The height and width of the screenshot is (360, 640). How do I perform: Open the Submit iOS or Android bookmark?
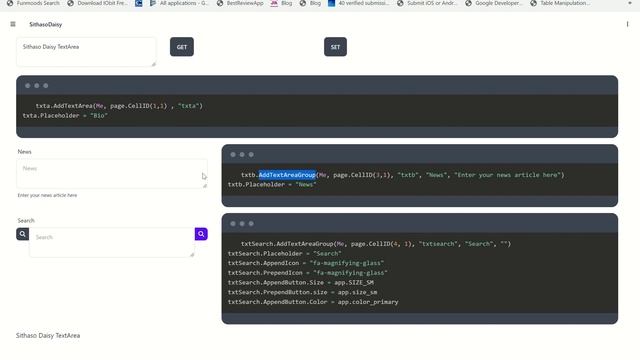tap(428, 3)
